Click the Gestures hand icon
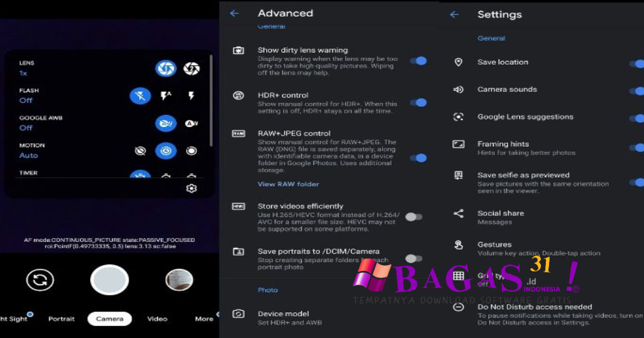 pos(458,245)
